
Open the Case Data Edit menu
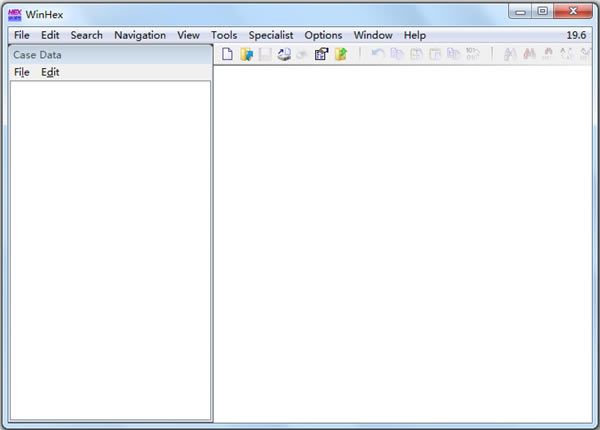(x=50, y=72)
